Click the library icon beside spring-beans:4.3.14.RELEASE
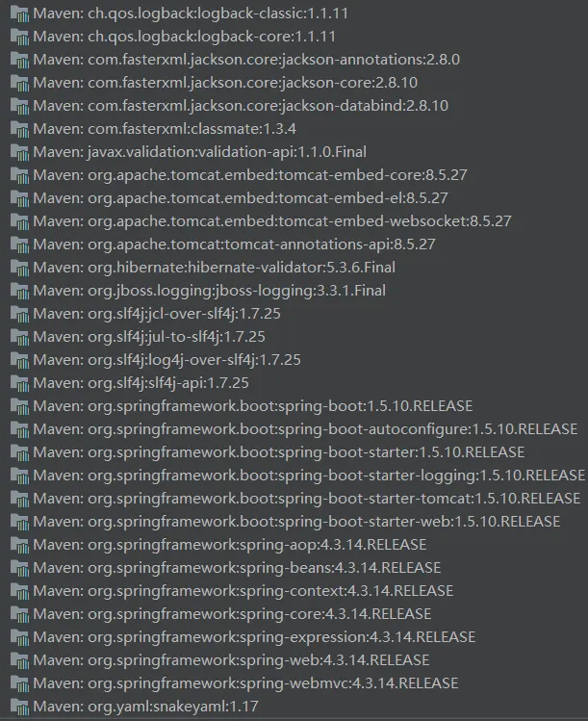The image size is (588, 721). tap(19, 568)
